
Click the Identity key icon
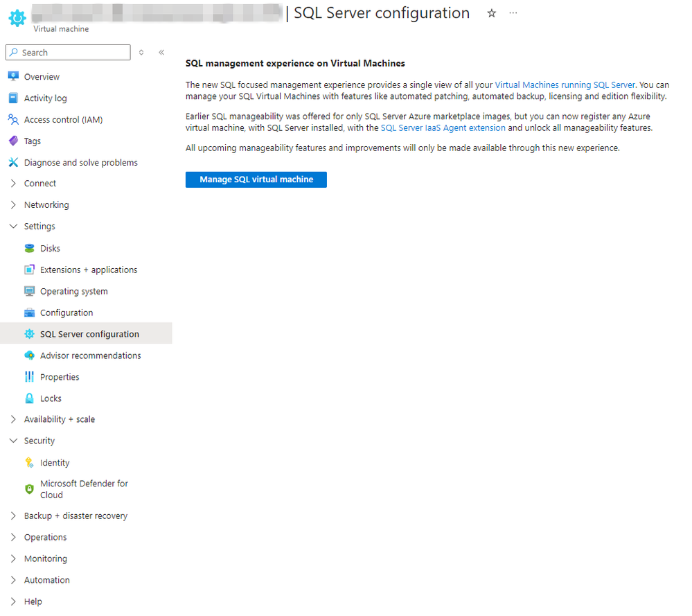[30, 462]
